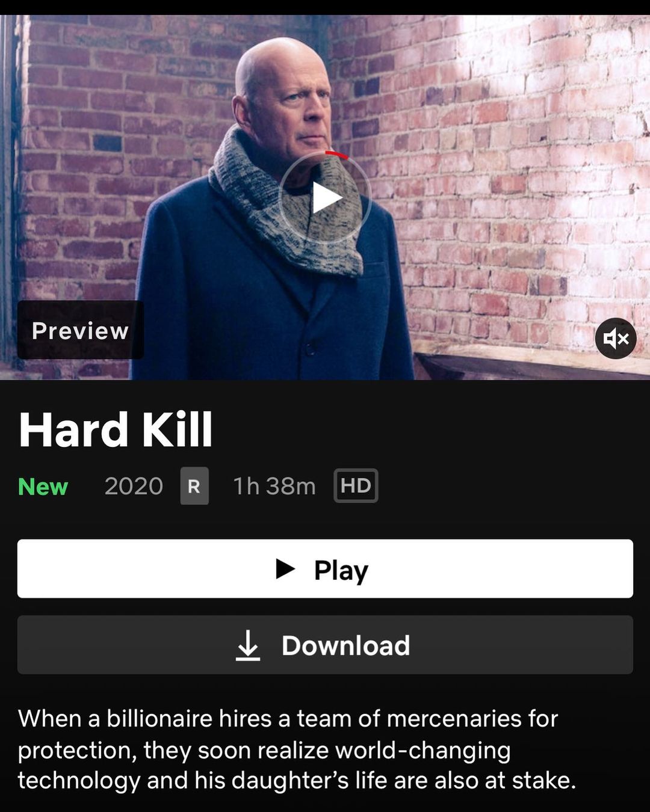
Task: Tap the green New label
Action: click(43, 486)
